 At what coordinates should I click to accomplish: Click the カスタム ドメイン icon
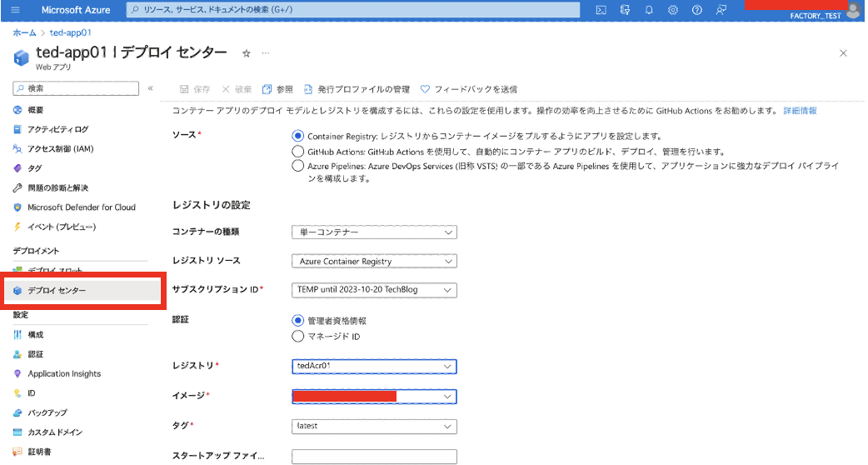17,432
